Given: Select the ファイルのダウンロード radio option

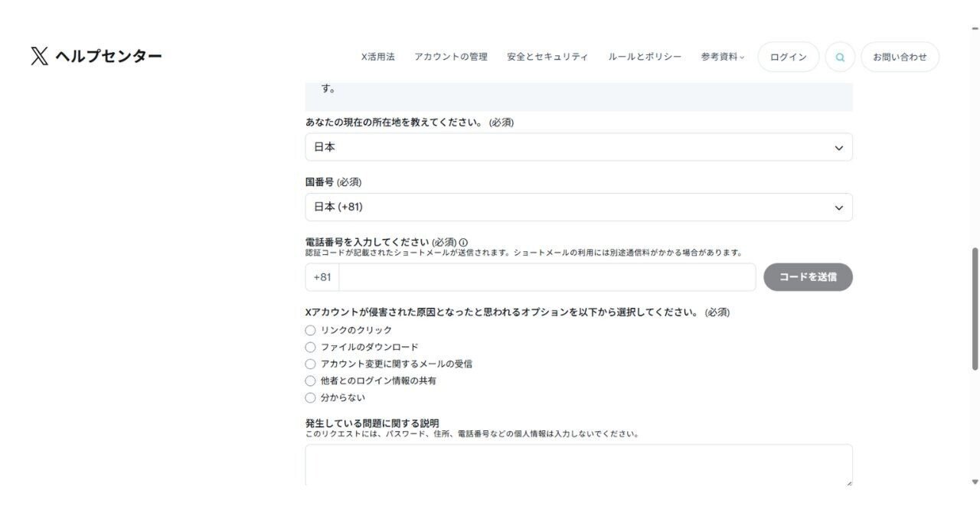Looking at the screenshot, I should (311, 346).
